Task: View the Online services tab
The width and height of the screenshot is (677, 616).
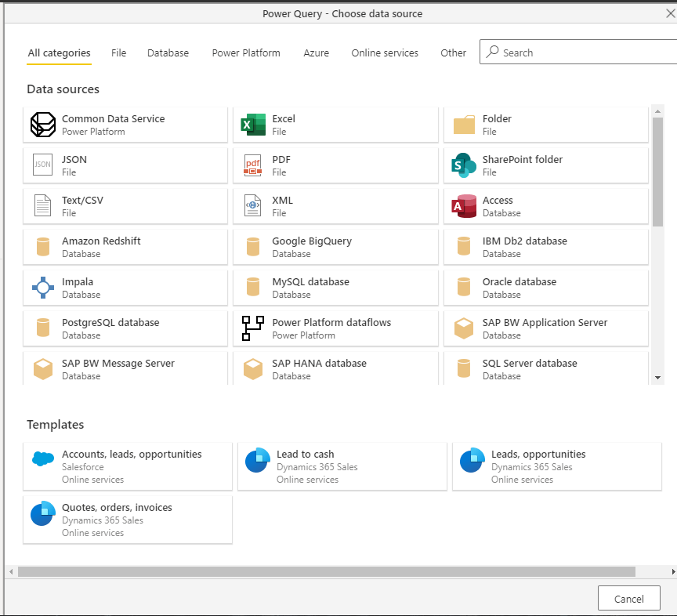Action: 385,53
